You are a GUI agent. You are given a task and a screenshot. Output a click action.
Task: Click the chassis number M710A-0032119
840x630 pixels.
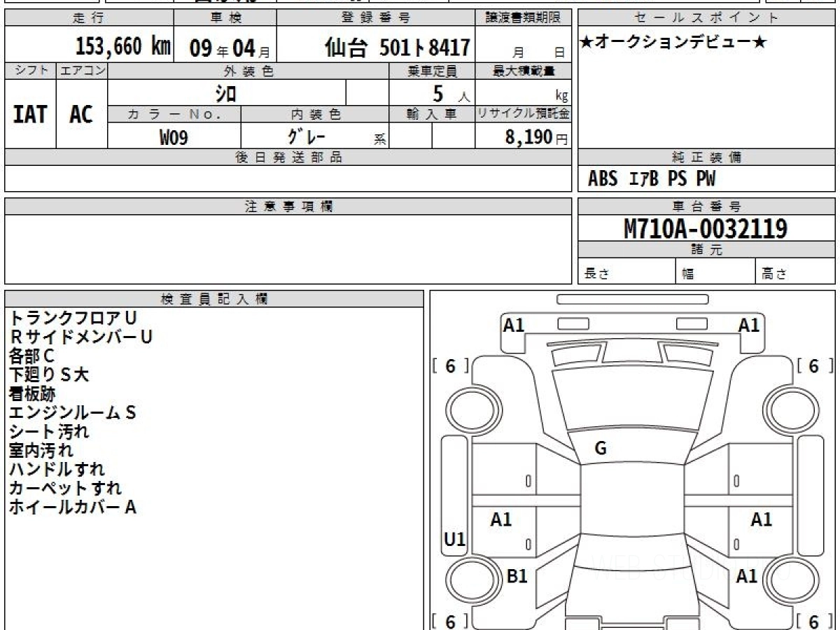(706, 228)
